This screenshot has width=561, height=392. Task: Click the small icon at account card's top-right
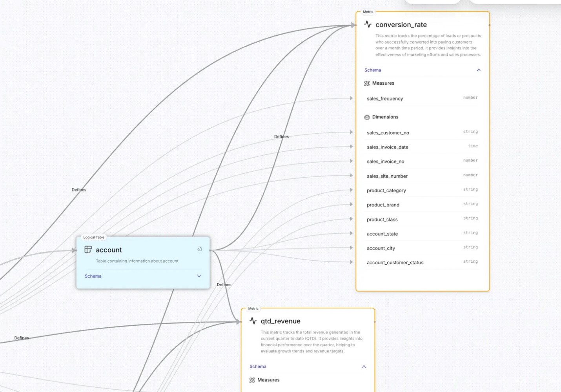point(199,249)
